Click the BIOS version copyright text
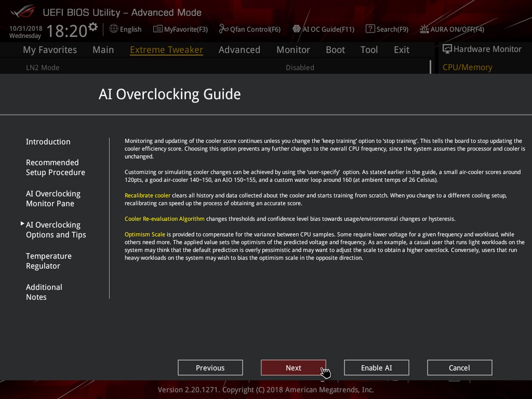The width and height of the screenshot is (532, 399). [x=266, y=390]
